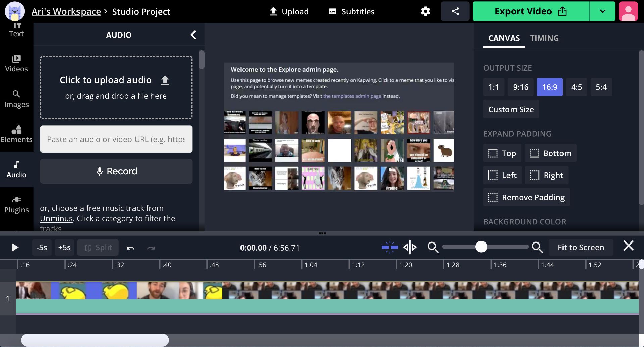Switch output size to 9:16
This screenshot has width=644, height=347.
pyautogui.click(x=520, y=87)
